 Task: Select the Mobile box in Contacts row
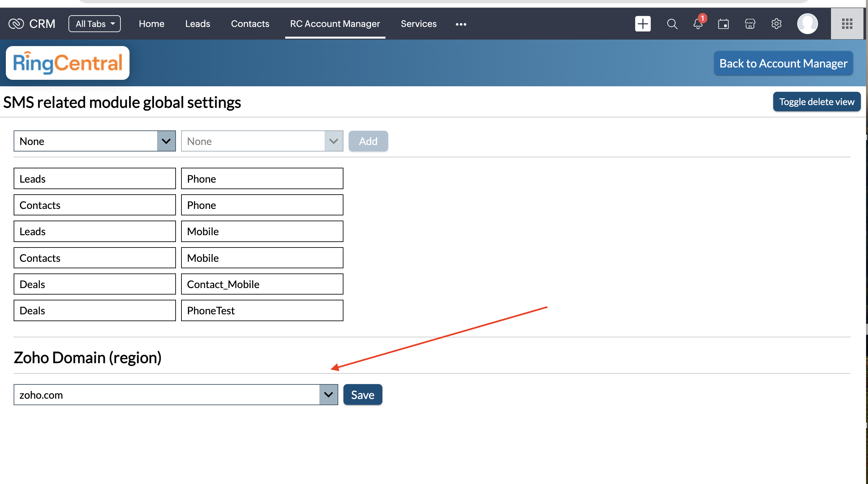(x=262, y=258)
